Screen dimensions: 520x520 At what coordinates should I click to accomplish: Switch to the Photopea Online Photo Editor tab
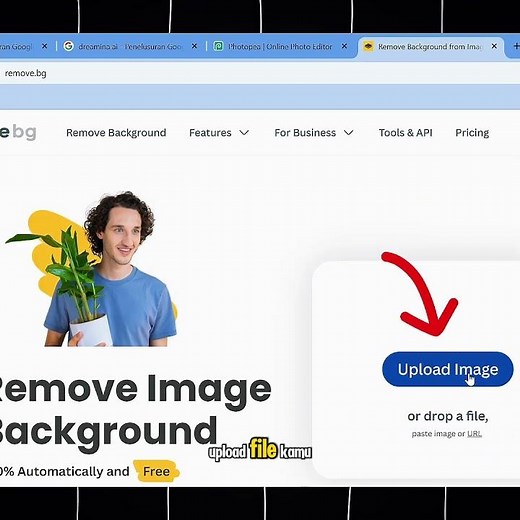(x=280, y=46)
